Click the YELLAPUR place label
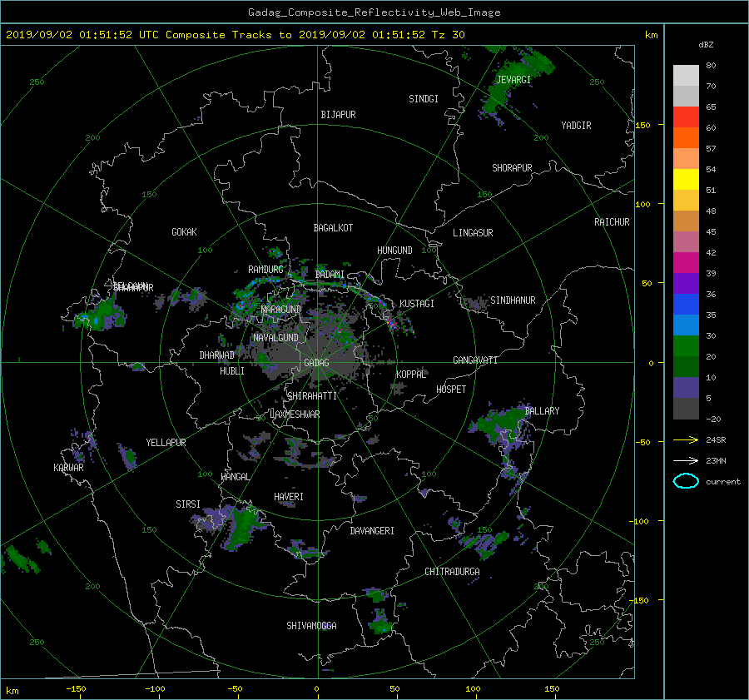This screenshot has height=700, width=749. click(x=166, y=443)
